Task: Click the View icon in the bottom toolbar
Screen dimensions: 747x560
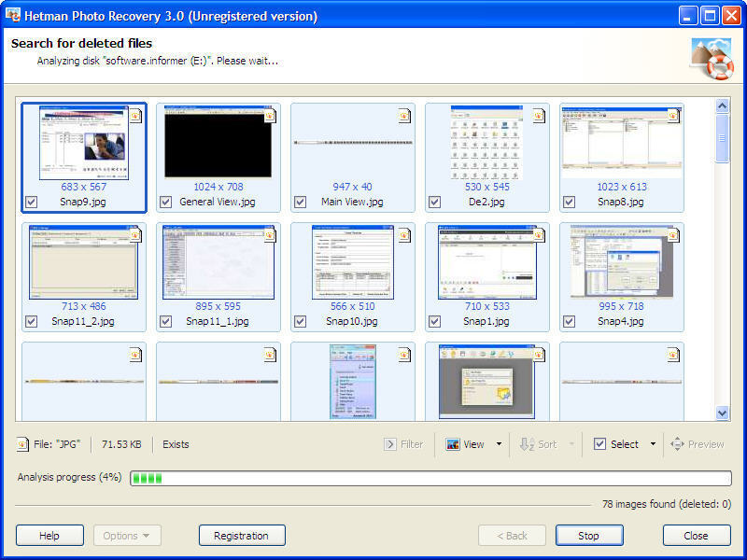Action: pyautogui.click(x=455, y=444)
